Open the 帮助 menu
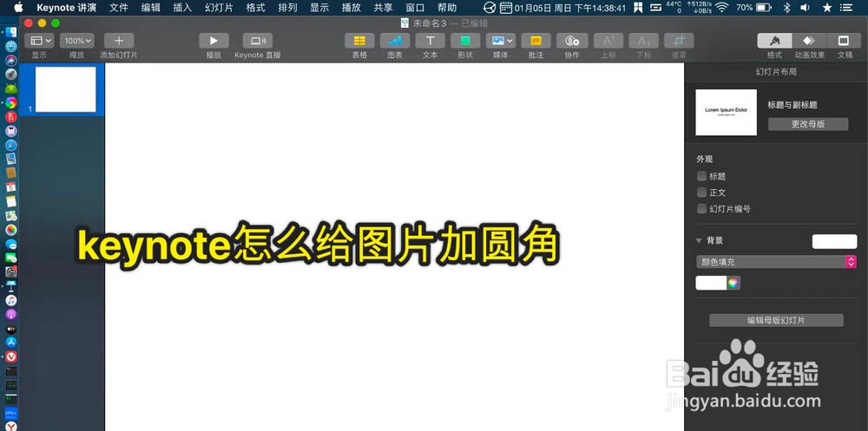This screenshot has height=431, width=868. [x=447, y=8]
